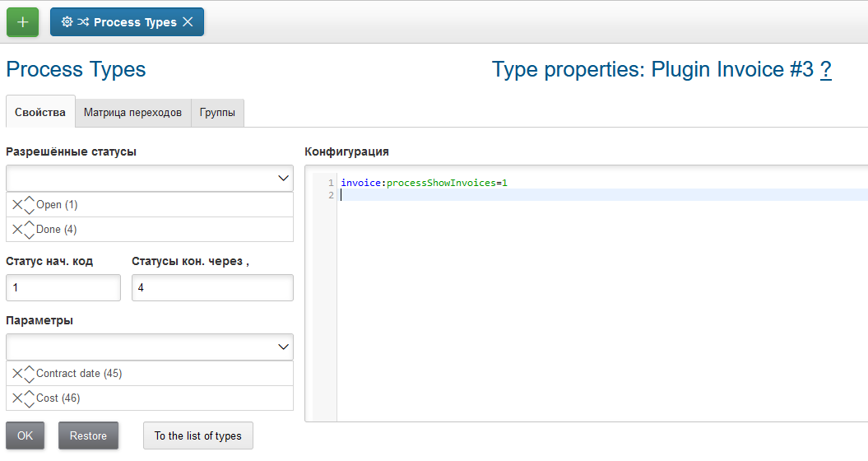This screenshot has height=461, width=868.
Task: Remove the Cost (46) parameter
Action: coord(17,398)
